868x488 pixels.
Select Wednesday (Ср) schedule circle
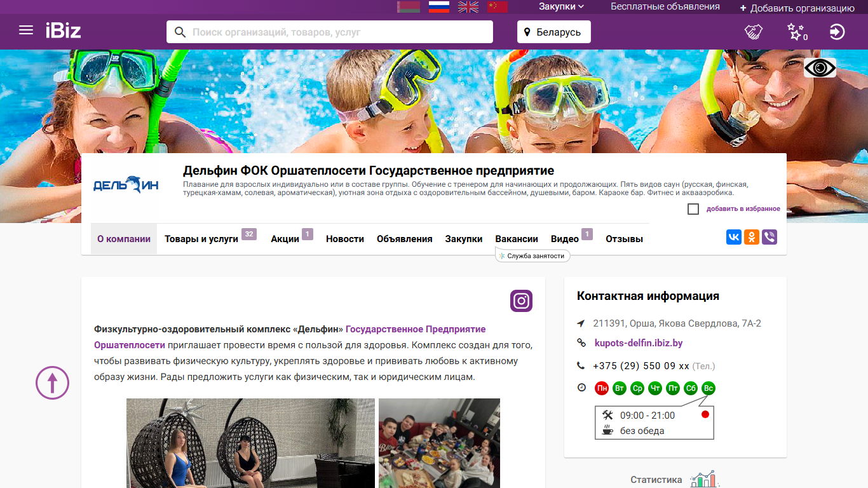(637, 388)
